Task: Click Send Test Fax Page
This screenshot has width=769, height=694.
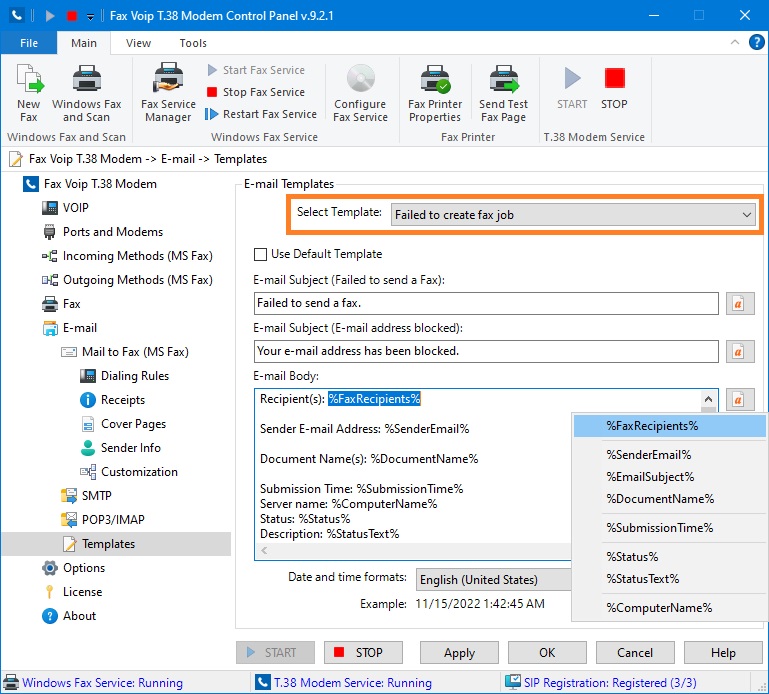Action: (503, 93)
